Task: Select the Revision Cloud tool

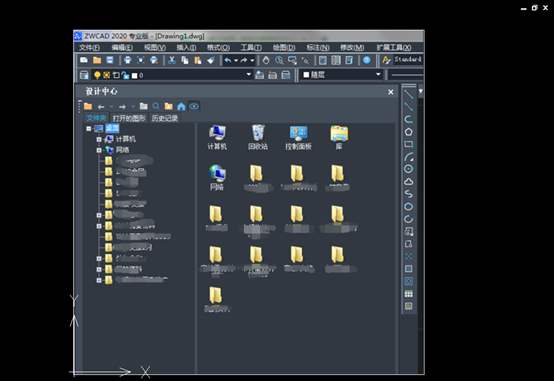Action: tap(408, 182)
